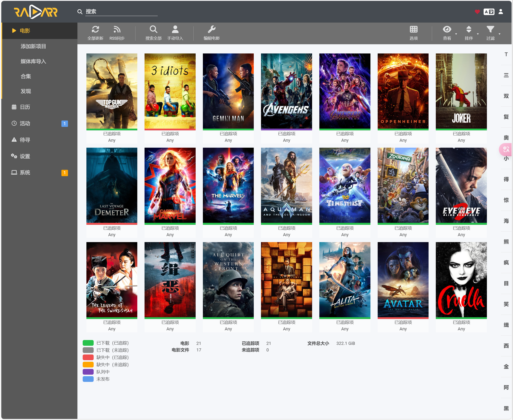Click the language translate icon in header
Viewport: 513px width, 420px height.
coord(489,12)
